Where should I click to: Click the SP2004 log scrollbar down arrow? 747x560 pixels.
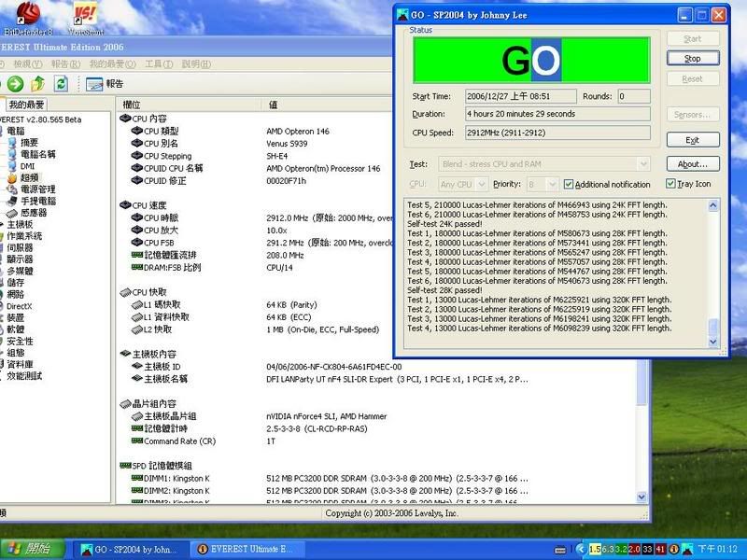(714, 342)
